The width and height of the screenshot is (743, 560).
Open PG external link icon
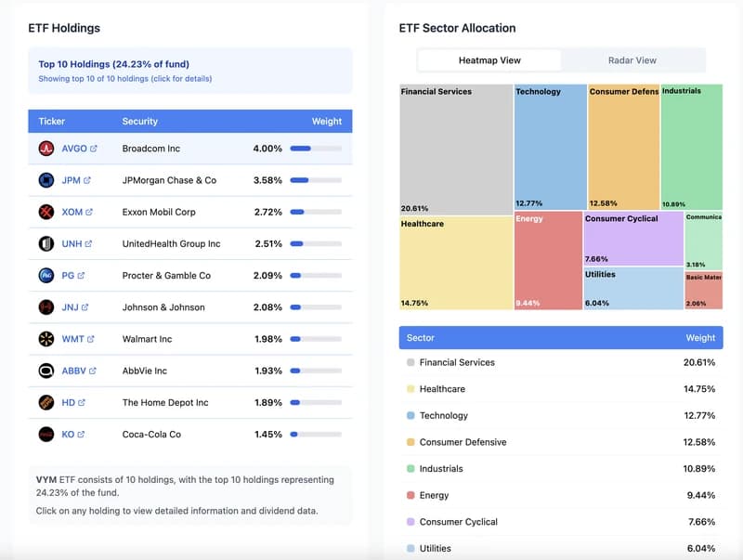81,275
